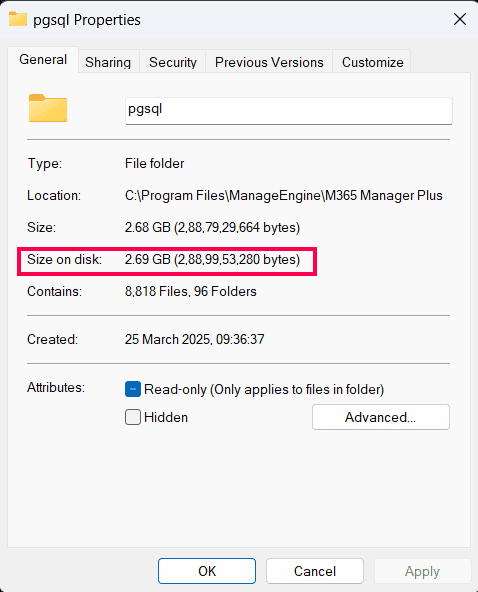478x592 pixels.
Task: Click the Size value in bytes
Action: coord(212,227)
